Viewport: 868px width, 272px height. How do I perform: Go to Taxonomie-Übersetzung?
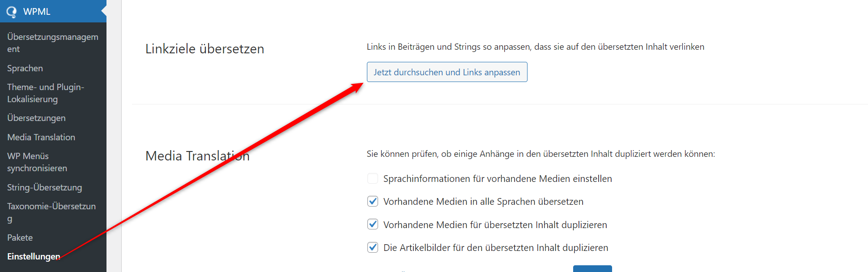point(51,212)
